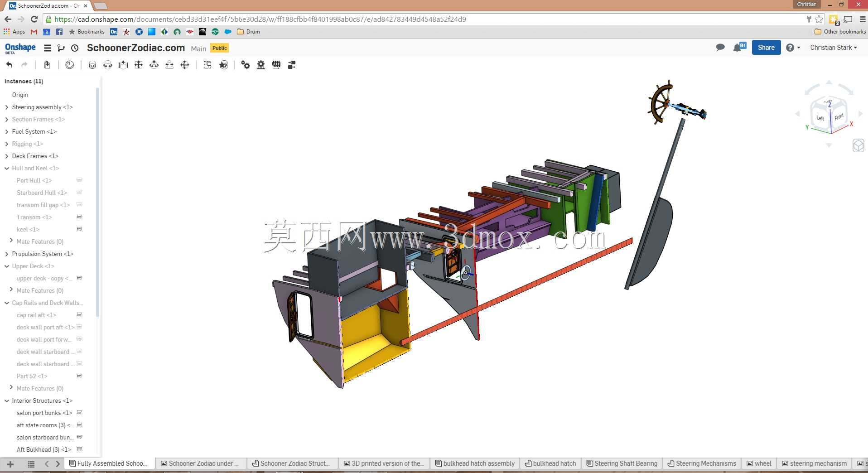Select the Planar mate tool
This screenshot has width=868, height=473.
tap(139, 65)
